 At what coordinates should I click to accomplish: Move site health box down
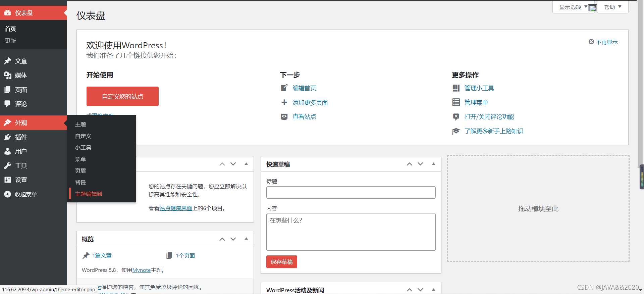233,164
